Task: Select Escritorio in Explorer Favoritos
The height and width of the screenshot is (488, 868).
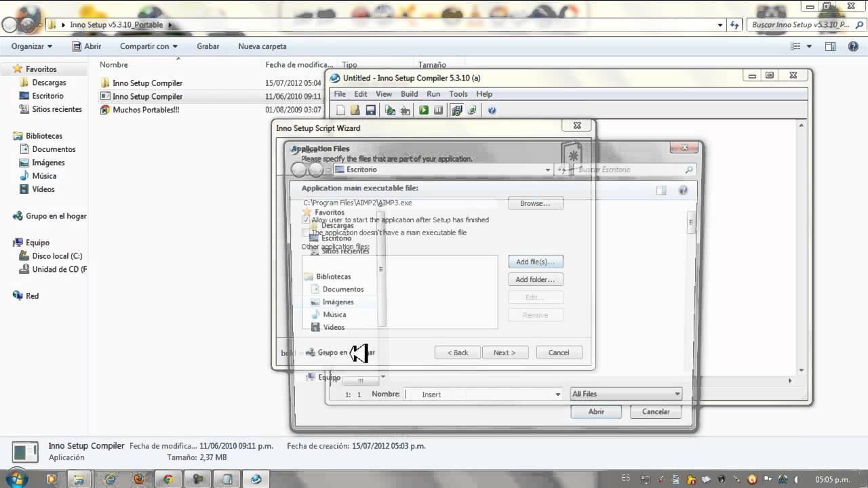Action: tap(47, 96)
